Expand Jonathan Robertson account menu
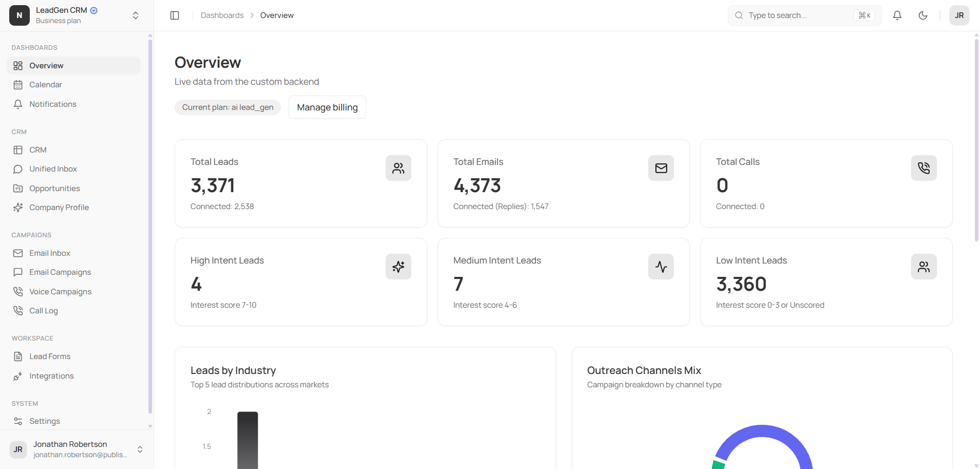Image resolution: width=980 pixels, height=469 pixels. pos(140,449)
